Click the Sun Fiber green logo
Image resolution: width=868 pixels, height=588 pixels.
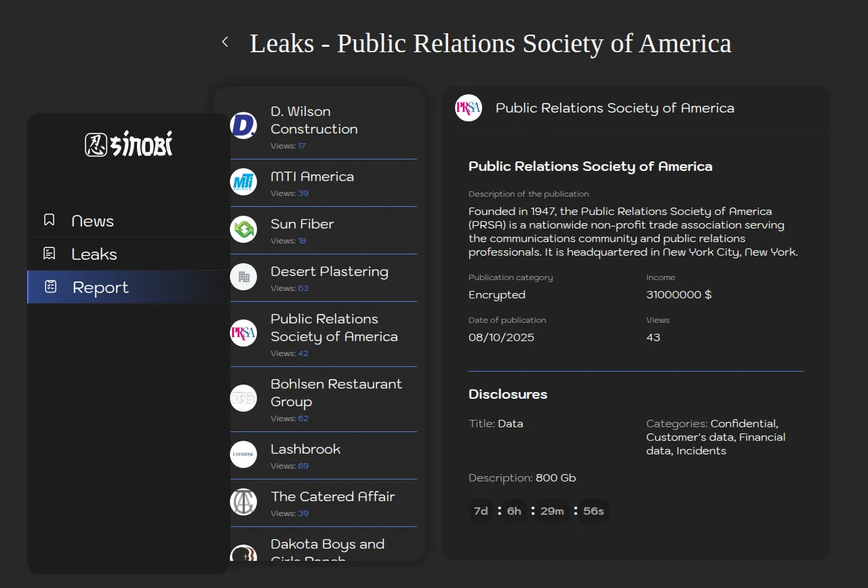243,229
